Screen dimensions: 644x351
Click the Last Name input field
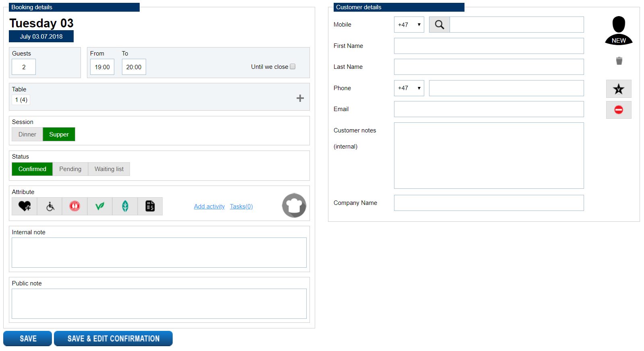coord(489,67)
